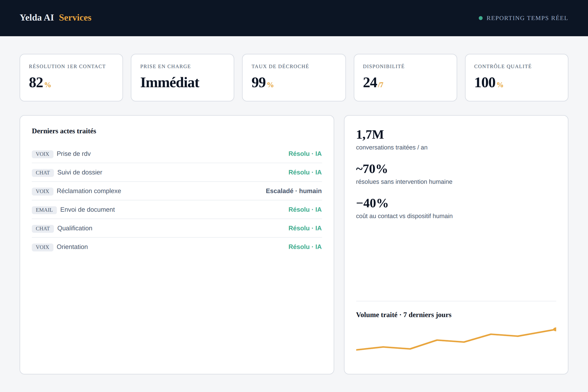The width and height of the screenshot is (588, 392).
Task: Click the Derniers actes traités heading
Action: coord(64,131)
